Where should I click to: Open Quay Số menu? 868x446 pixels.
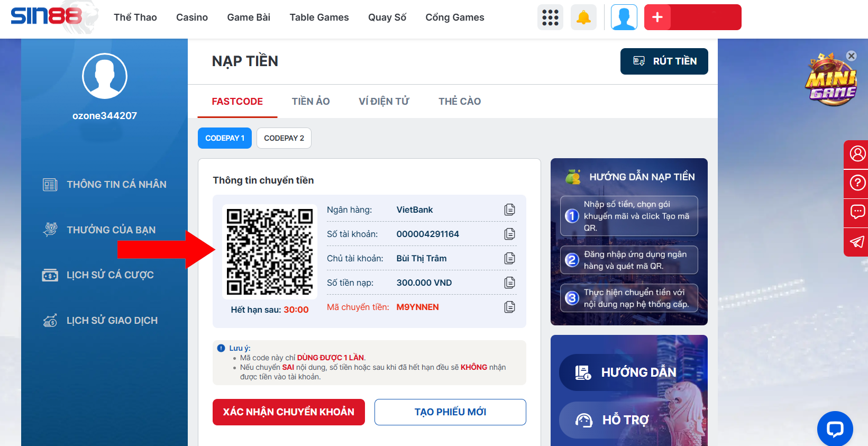click(387, 17)
